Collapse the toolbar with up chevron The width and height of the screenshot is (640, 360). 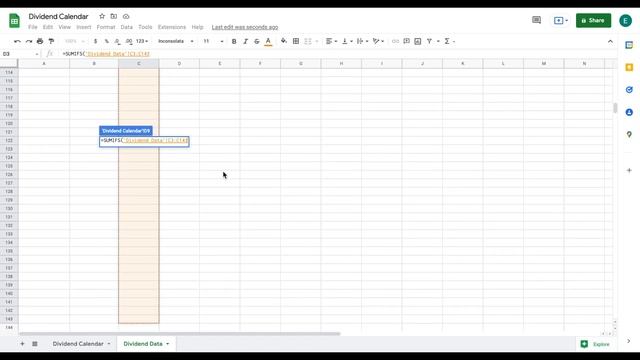610,41
